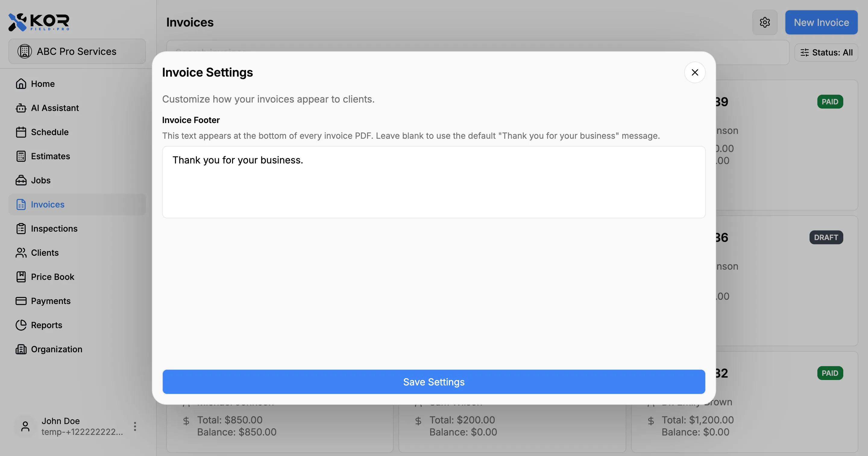Open the ABC Pro Services company selector
This screenshot has width=868, height=456.
77,51
